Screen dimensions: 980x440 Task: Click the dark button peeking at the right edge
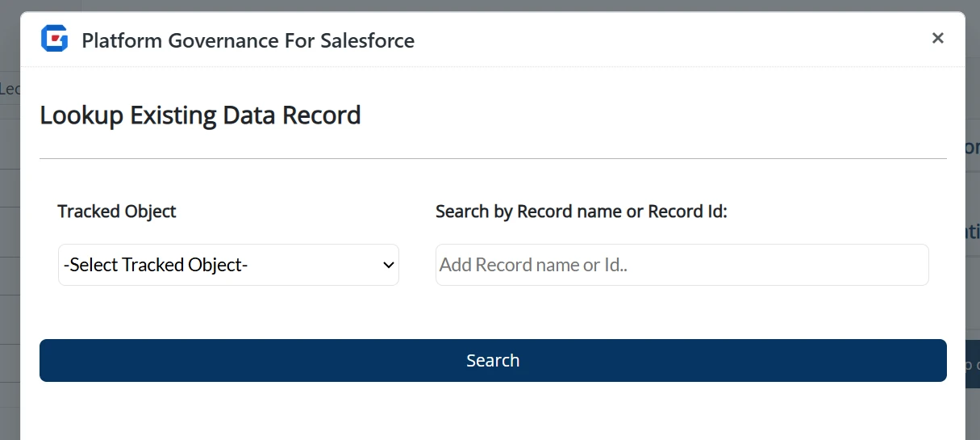click(x=972, y=363)
